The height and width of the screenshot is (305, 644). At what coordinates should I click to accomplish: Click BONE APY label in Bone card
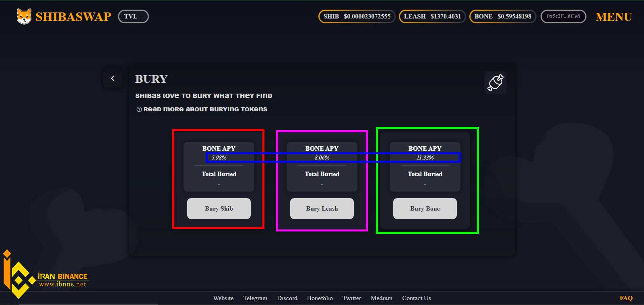pos(425,149)
